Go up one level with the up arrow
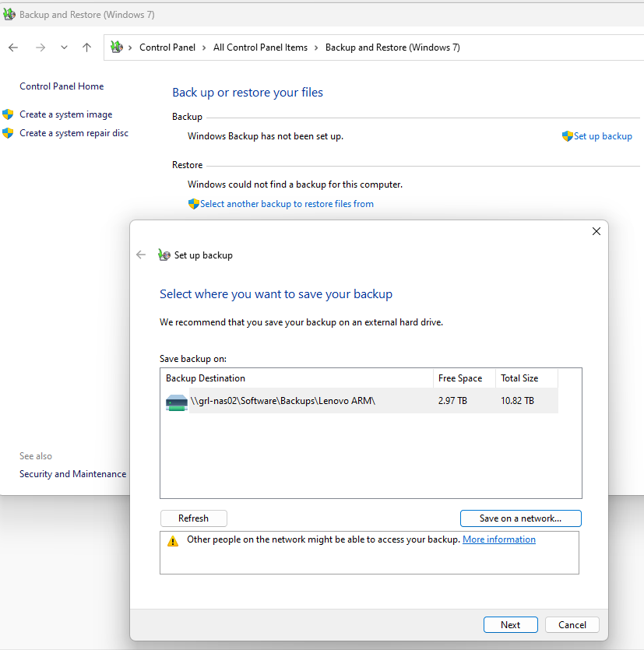The width and height of the screenshot is (644, 650). pyautogui.click(x=86, y=47)
